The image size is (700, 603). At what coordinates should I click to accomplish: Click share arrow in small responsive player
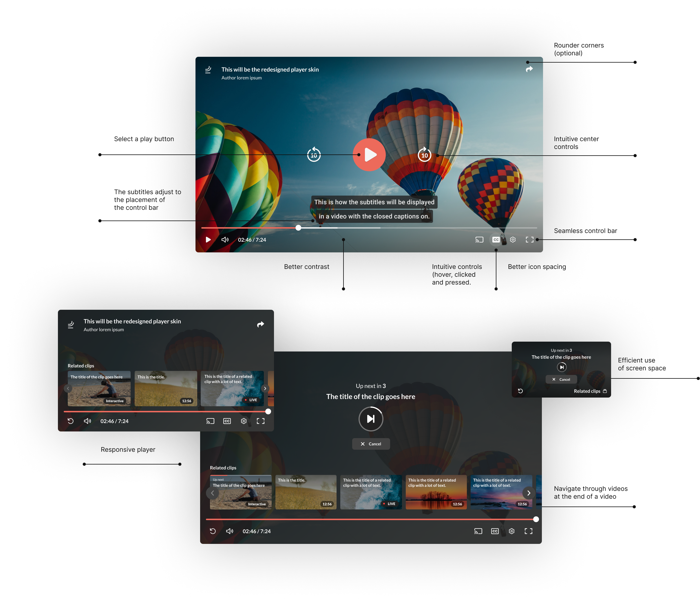[x=260, y=325]
